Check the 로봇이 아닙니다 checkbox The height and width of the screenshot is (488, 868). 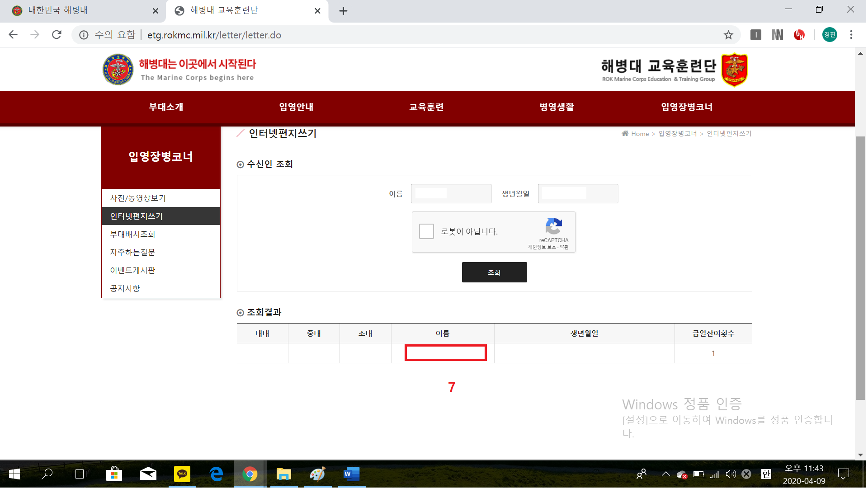pos(426,231)
